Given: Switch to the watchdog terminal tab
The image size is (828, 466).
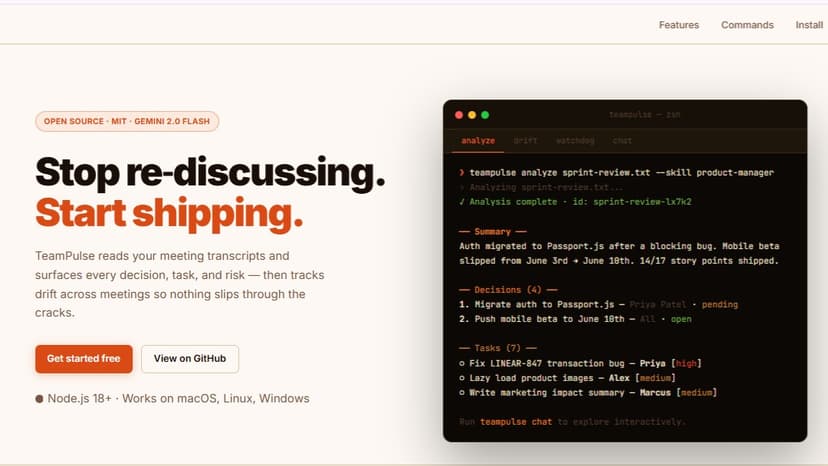Looking at the screenshot, I should click(575, 141).
